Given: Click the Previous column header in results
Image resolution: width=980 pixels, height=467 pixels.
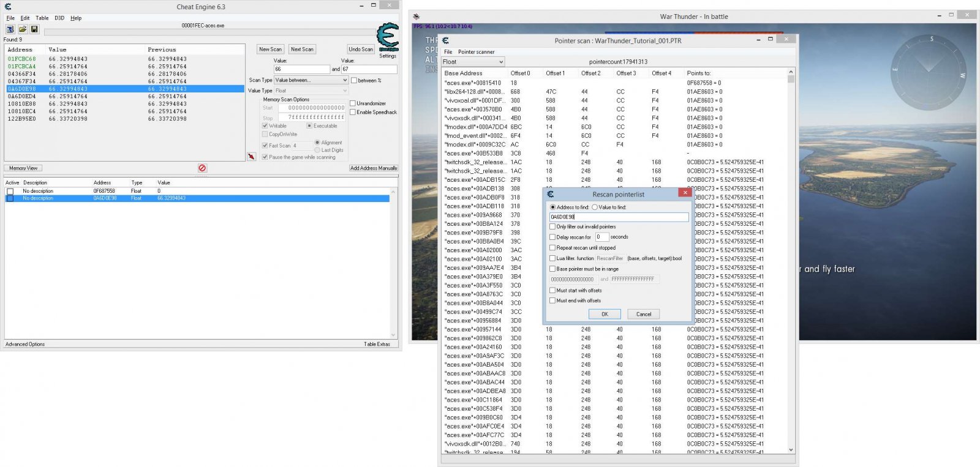Looking at the screenshot, I should coord(162,50).
